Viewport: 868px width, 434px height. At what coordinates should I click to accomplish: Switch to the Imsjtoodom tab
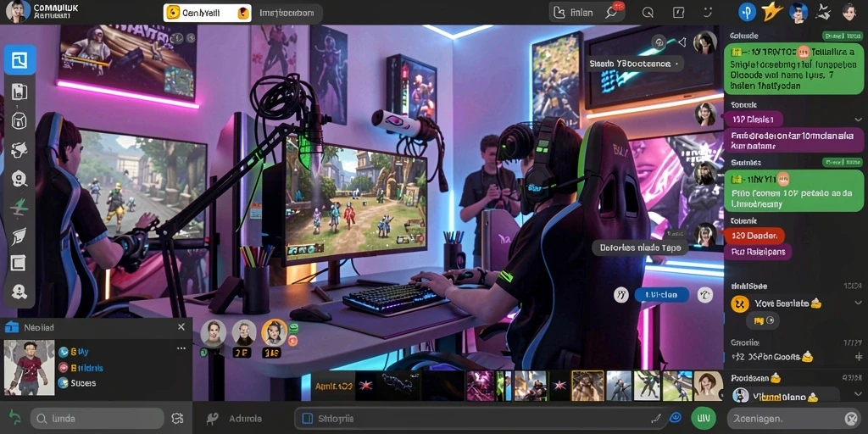287,13
